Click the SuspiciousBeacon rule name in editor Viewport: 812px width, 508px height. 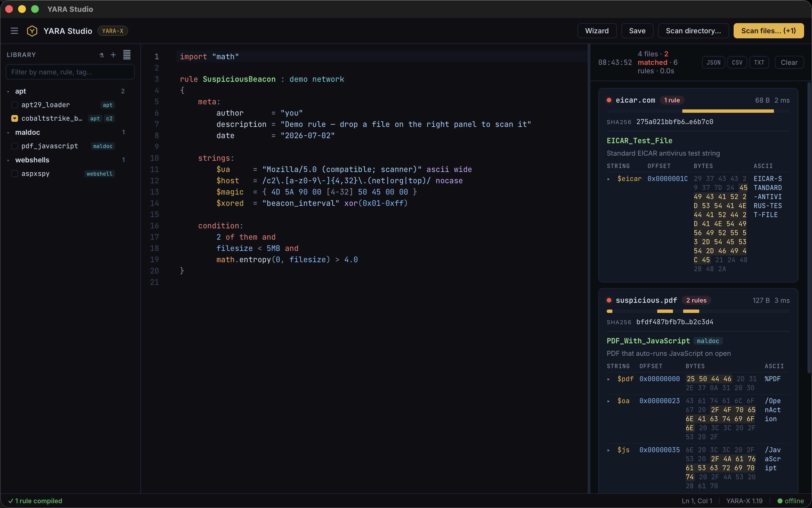coord(239,79)
